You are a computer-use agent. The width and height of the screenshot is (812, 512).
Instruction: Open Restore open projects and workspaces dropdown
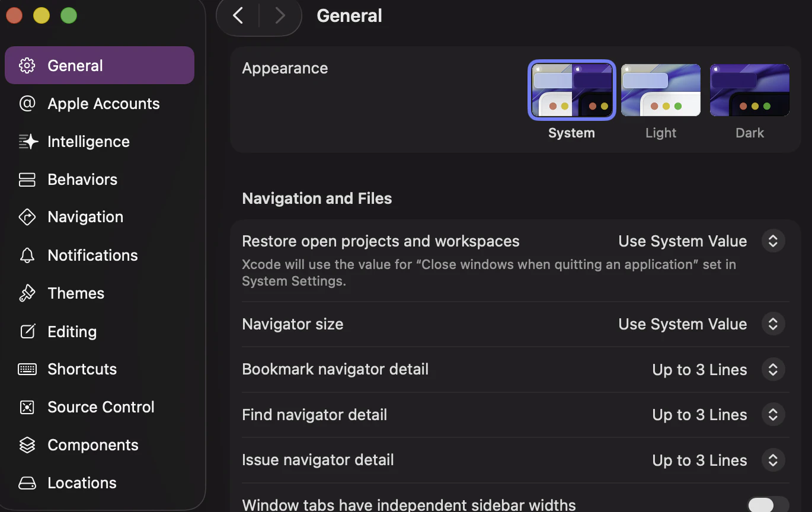(x=773, y=241)
